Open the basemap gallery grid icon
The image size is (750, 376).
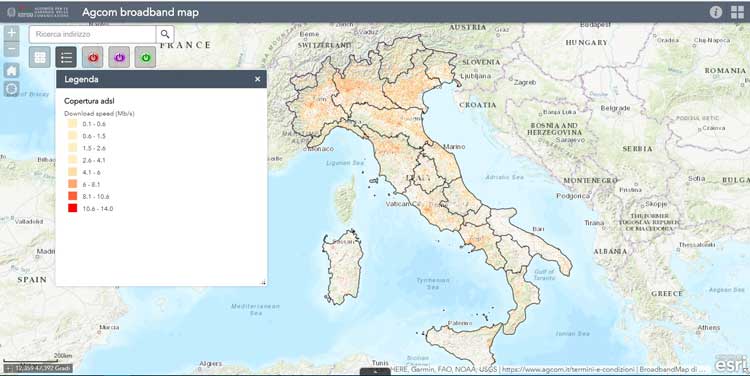coord(40,57)
